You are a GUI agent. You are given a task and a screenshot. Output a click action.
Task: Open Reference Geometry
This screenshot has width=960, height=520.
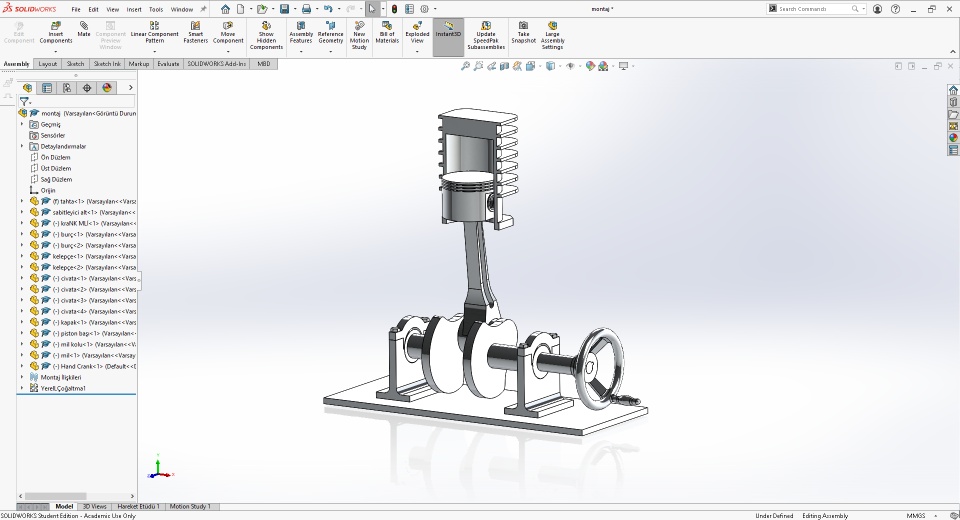pos(331,32)
